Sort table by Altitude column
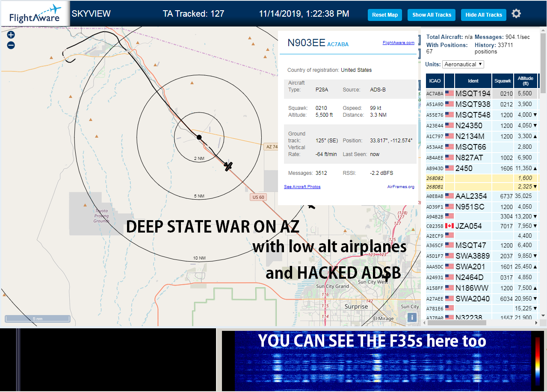Viewport: 547px width, 392px height. [525, 80]
